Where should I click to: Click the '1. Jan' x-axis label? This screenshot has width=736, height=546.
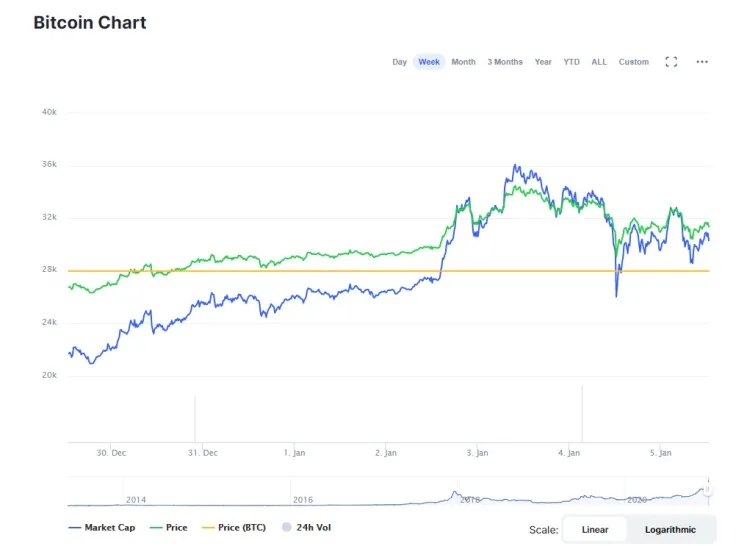click(294, 453)
